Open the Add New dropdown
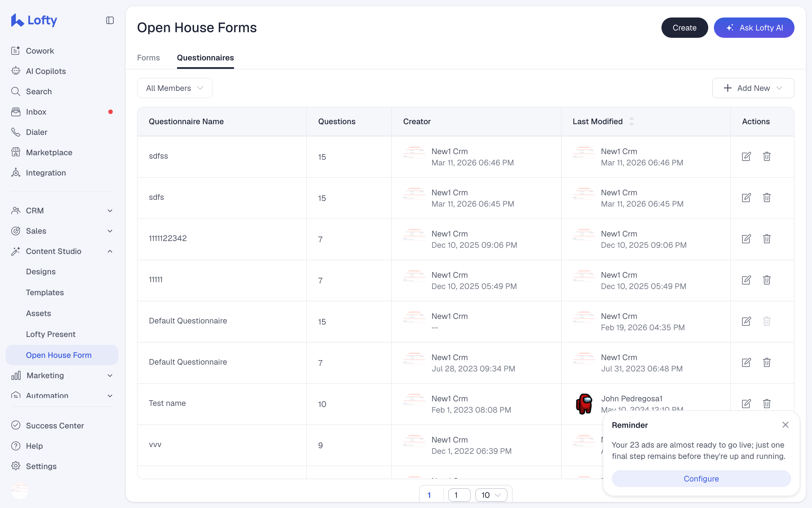 pyautogui.click(x=753, y=88)
